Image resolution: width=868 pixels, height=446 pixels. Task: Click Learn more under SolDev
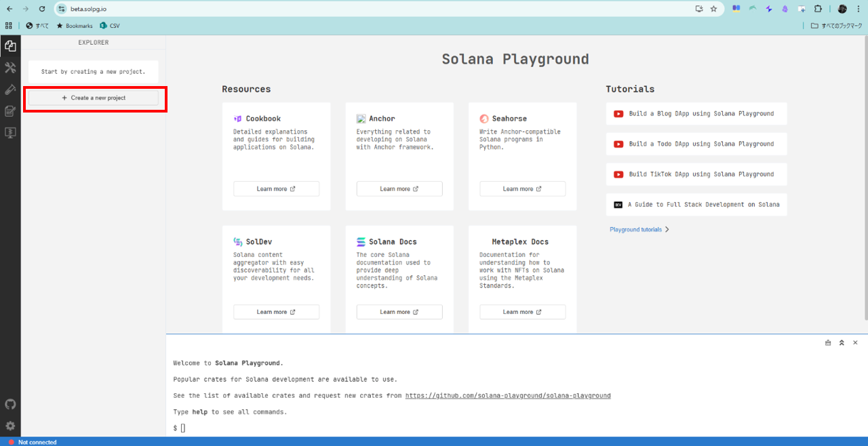pos(276,312)
